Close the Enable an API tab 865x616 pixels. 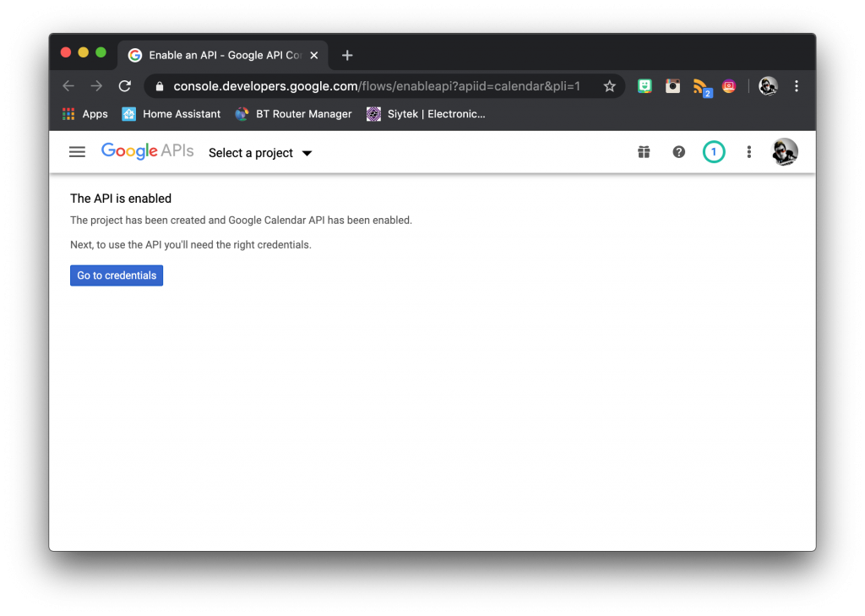point(314,55)
